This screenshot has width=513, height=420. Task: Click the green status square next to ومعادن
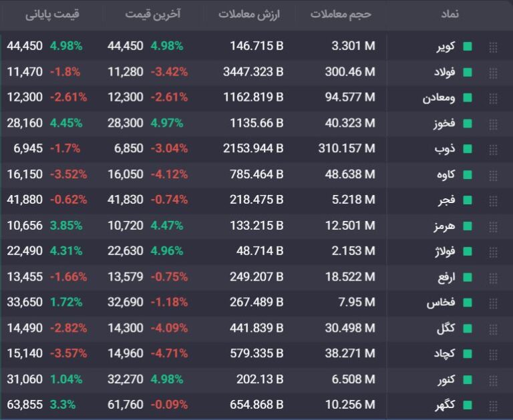[468, 98]
